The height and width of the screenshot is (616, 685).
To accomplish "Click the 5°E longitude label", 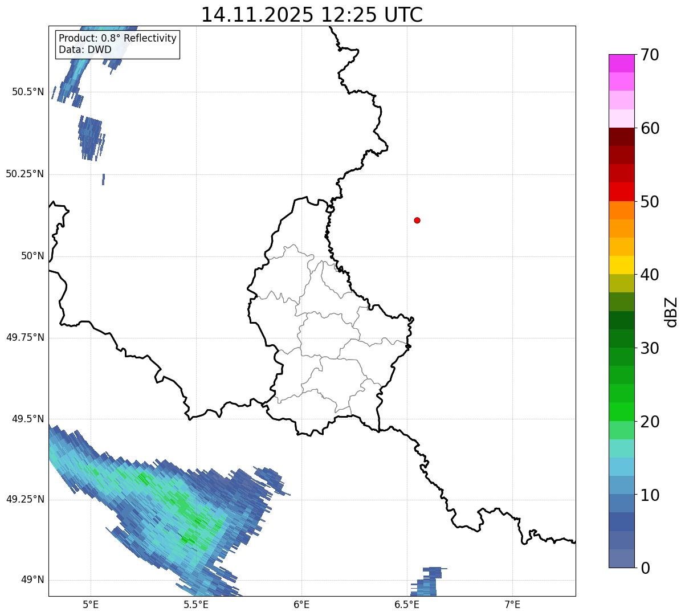I will point(91,604).
